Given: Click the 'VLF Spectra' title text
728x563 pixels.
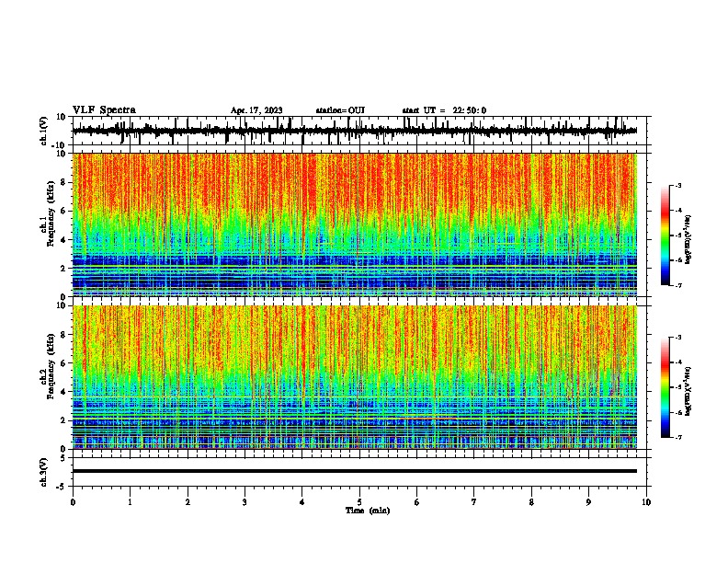Looking at the screenshot, I should coord(104,110).
